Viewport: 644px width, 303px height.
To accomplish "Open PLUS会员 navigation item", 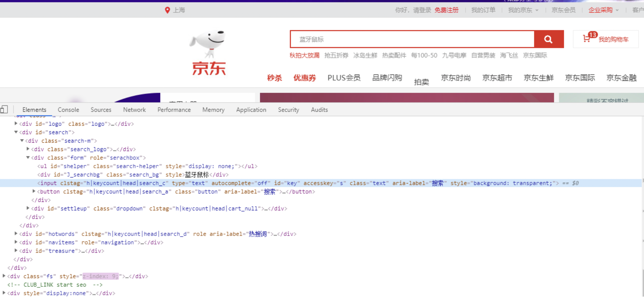I will (344, 78).
